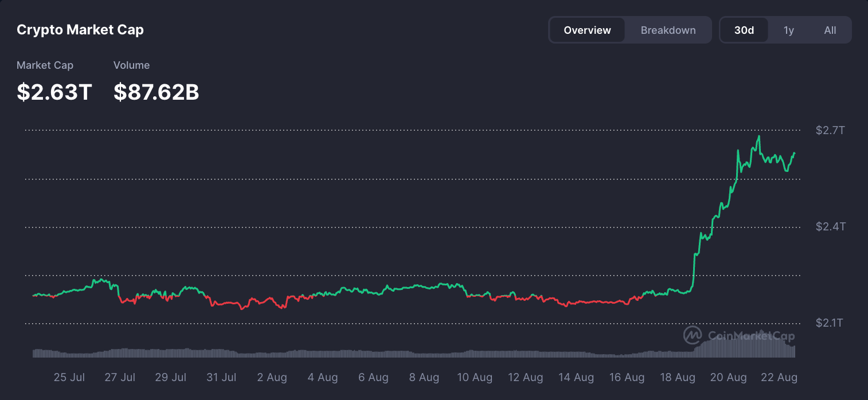Click the 12 Aug date label

tap(525, 377)
